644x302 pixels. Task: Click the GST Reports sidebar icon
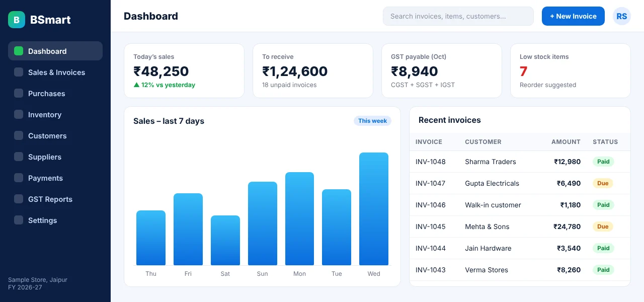19,199
